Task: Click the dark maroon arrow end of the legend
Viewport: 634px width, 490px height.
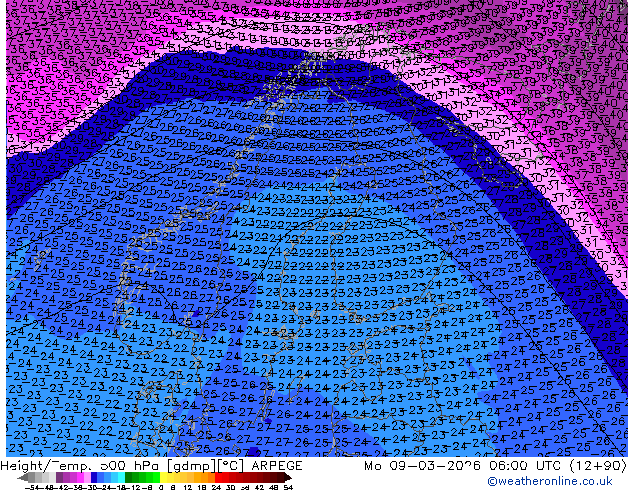Action: click(288, 477)
